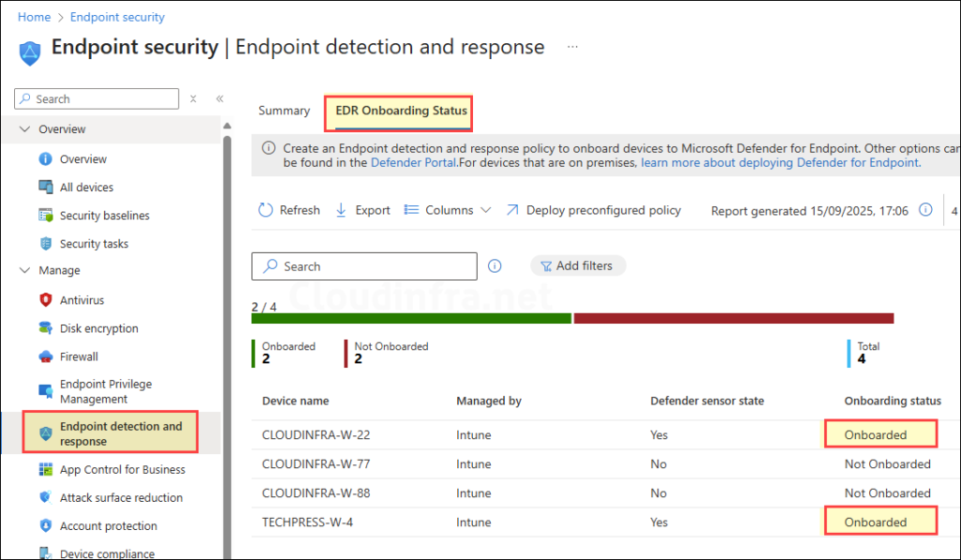This screenshot has width=961, height=560.
Task: Open Disk encryption in the sidebar
Action: (99, 327)
